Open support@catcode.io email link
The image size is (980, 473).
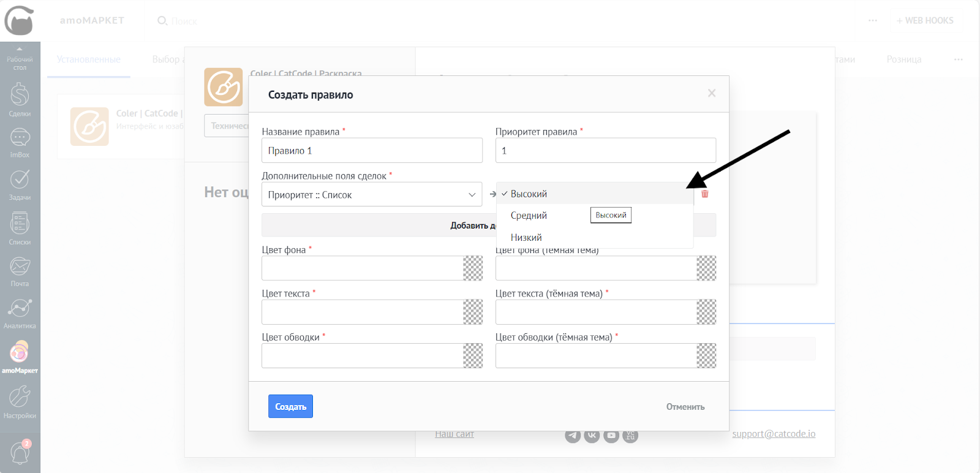tap(774, 434)
